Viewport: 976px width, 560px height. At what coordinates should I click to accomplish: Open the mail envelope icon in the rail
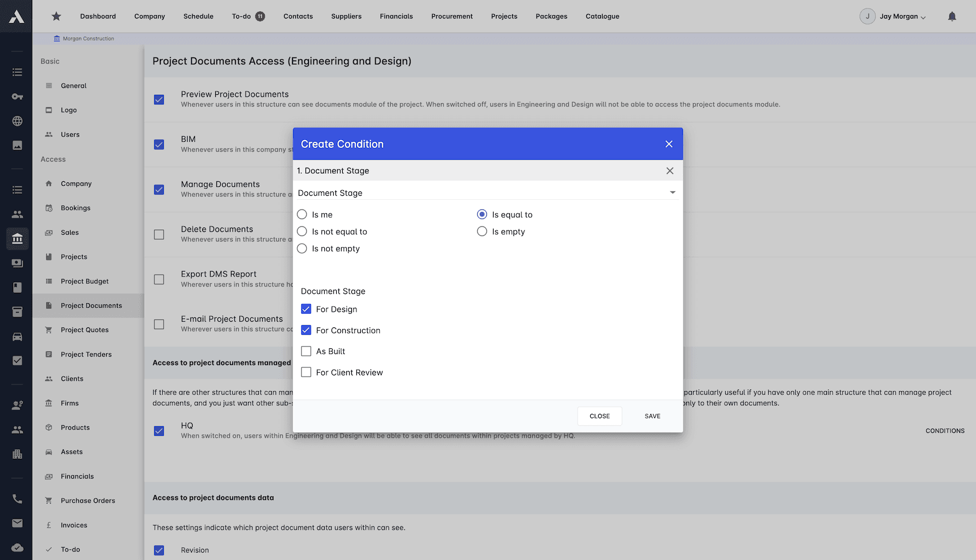click(x=17, y=523)
